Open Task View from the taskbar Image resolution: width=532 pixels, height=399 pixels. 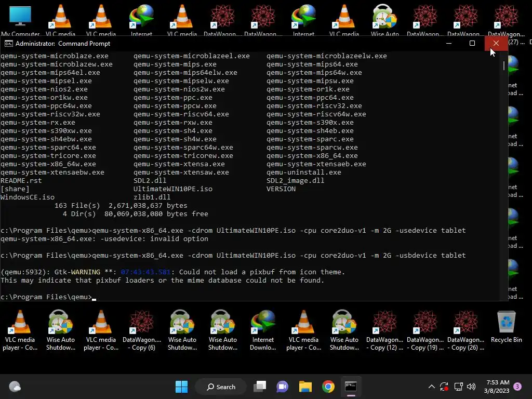(x=260, y=387)
